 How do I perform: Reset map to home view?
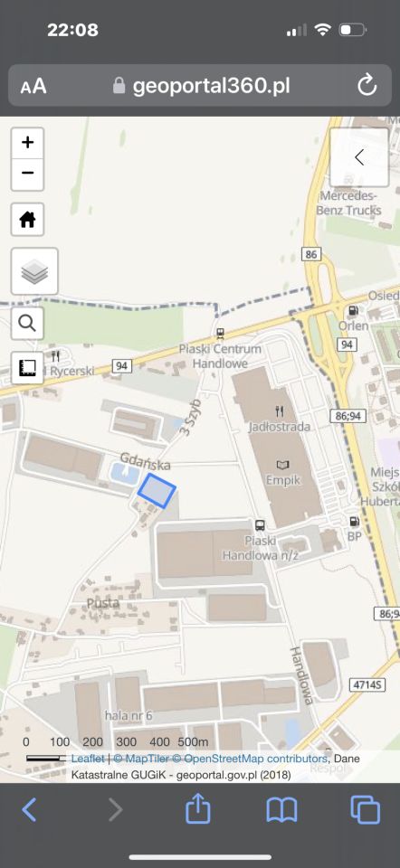[28, 219]
